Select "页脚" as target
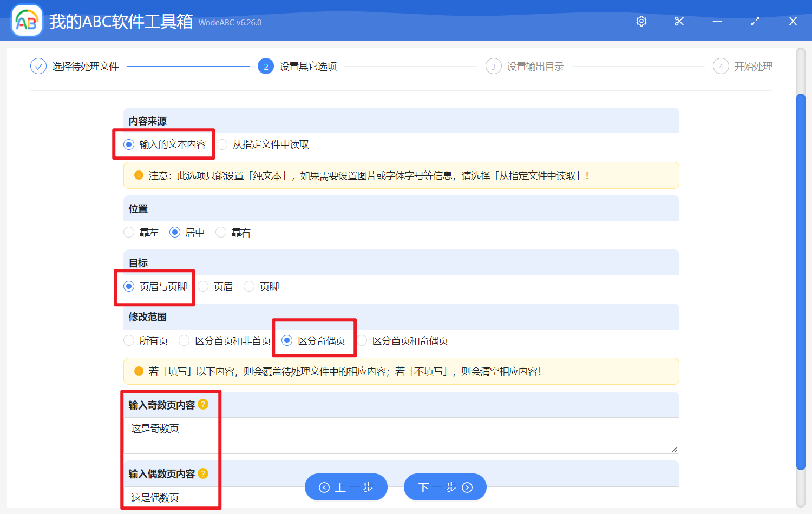 (250, 286)
